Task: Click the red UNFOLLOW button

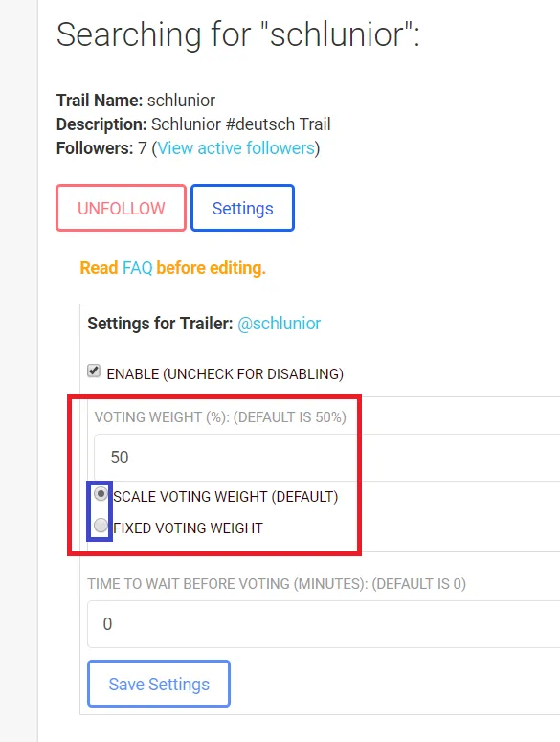Action: 121,208
